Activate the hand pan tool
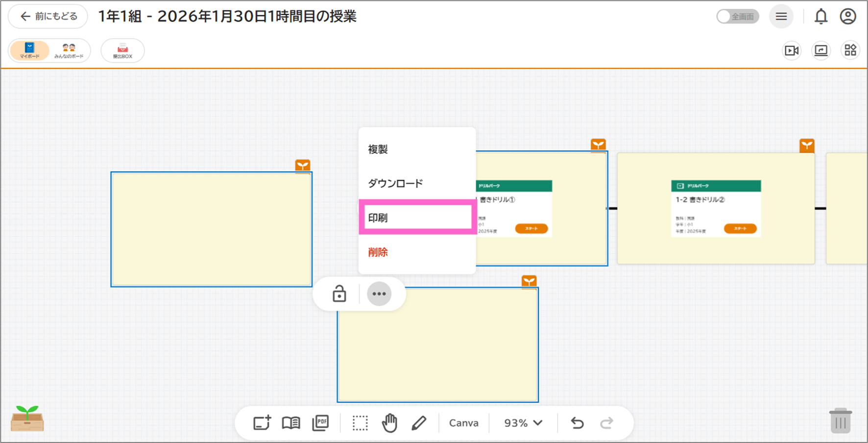 [389, 422]
